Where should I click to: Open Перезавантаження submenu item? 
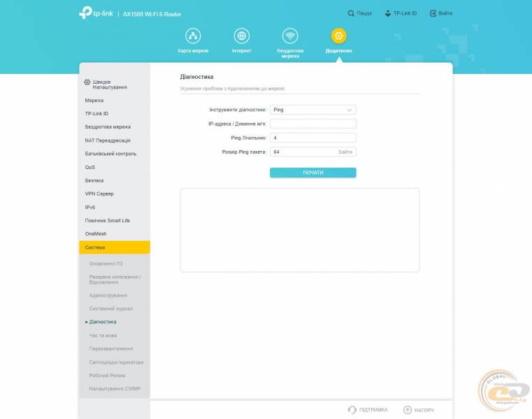tap(111, 348)
